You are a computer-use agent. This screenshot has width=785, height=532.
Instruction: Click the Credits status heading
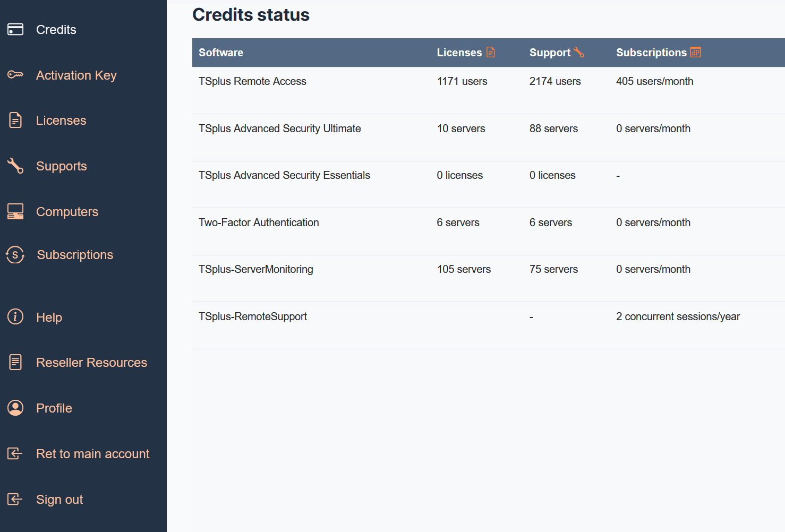[x=251, y=15]
